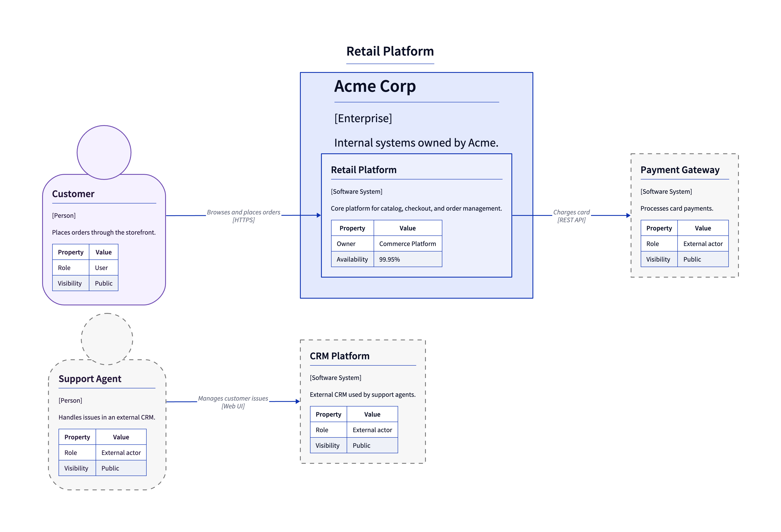Click the 'Commerce Platform' value cell
The width and height of the screenshot is (781, 532).
coord(408,244)
